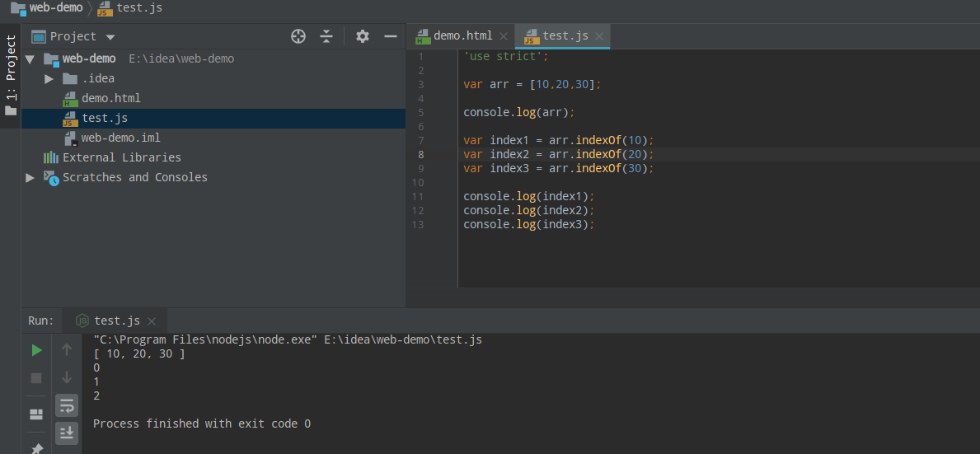Toggle soft-wrap in Run console
980x454 pixels.
click(x=66, y=406)
